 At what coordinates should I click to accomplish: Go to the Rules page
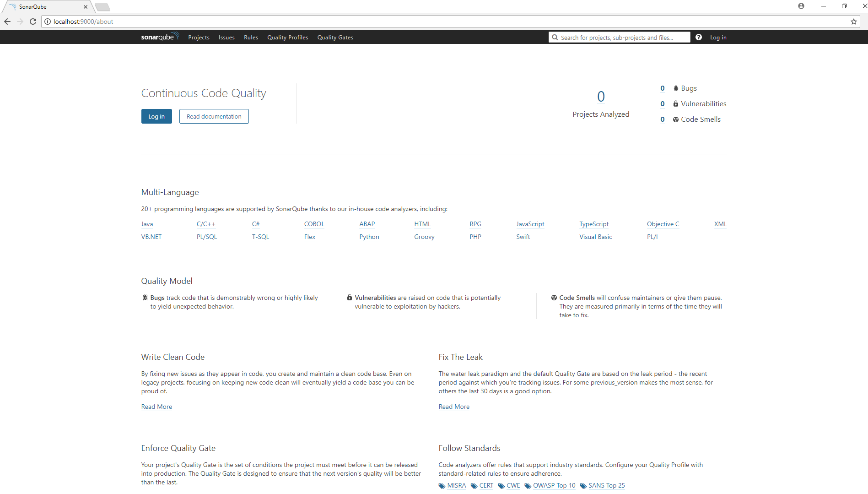251,38
